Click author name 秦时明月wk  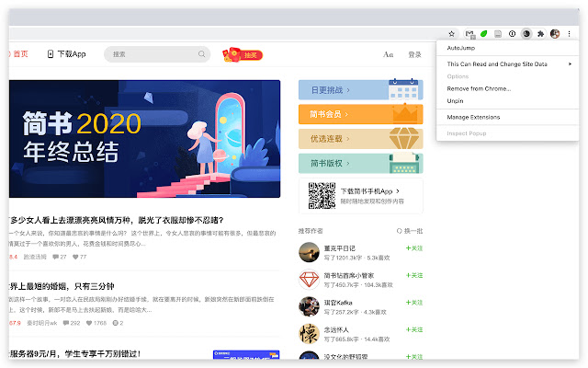click(x=42, y=323)
